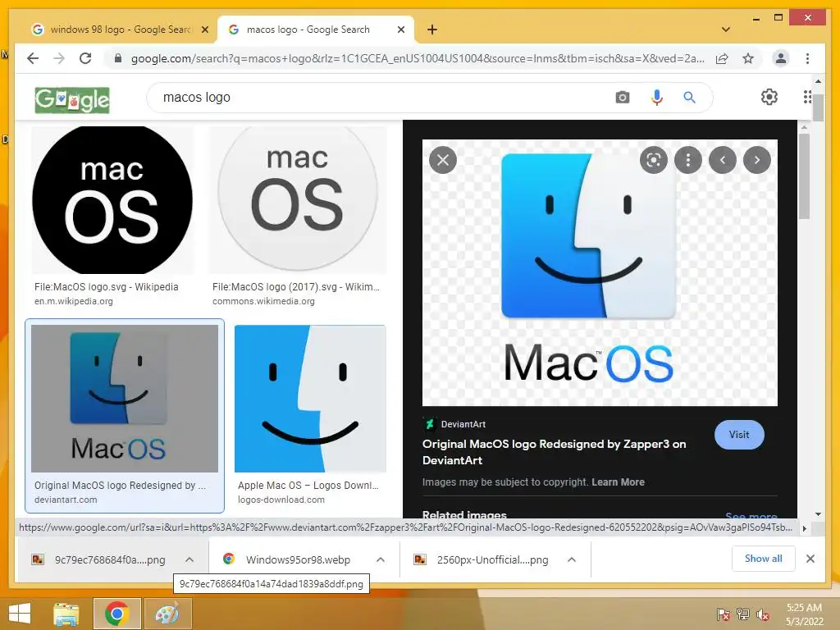Start voice search with microphone icon

click(657, 98)
